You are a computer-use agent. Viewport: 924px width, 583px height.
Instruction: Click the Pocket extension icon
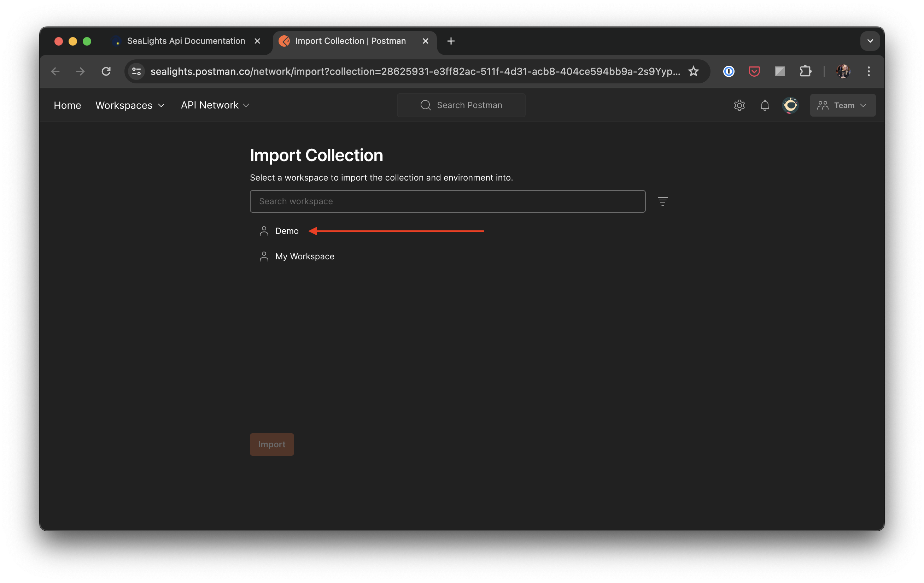coord(754,71)
